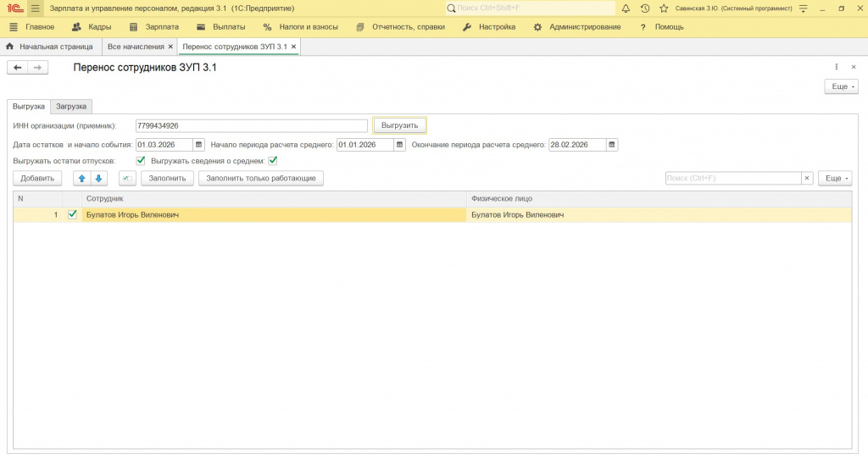This screenshot has width=868, height=459.
Task: Move row down with blue arrow
Action: 98,178
